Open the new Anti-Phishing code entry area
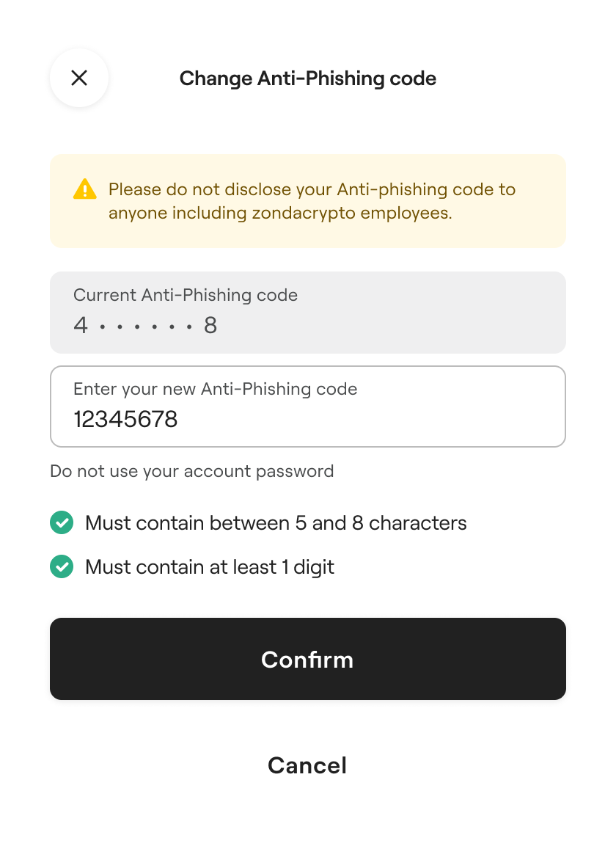The width and height of the screenshot is (616, 857). coord(308,406)
